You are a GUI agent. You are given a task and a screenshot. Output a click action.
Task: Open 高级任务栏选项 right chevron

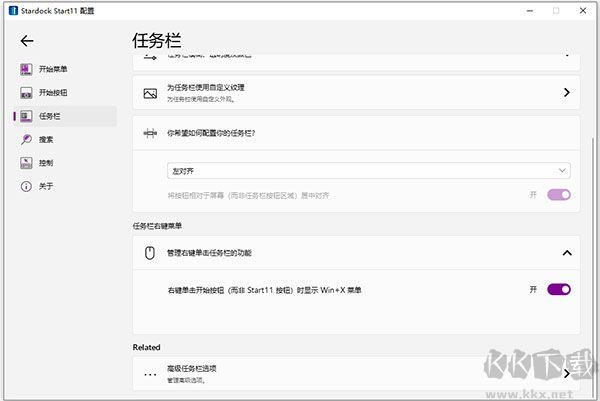[567, 373]
